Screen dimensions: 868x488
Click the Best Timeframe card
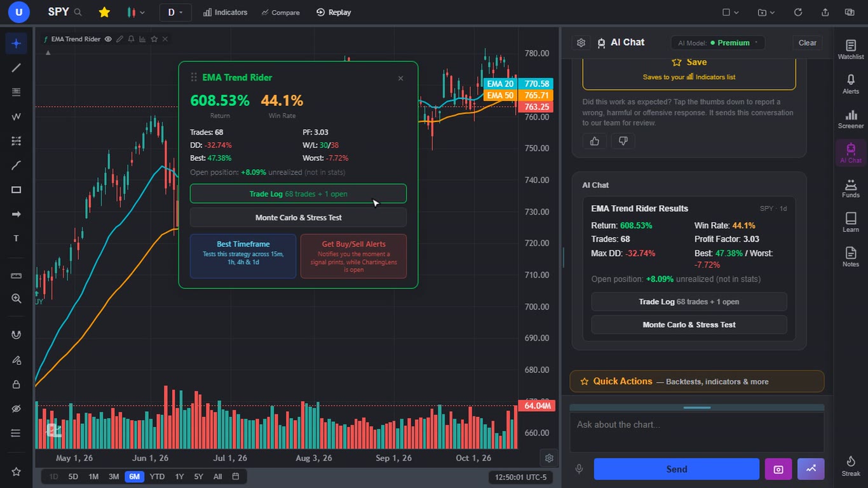(243, 256)
